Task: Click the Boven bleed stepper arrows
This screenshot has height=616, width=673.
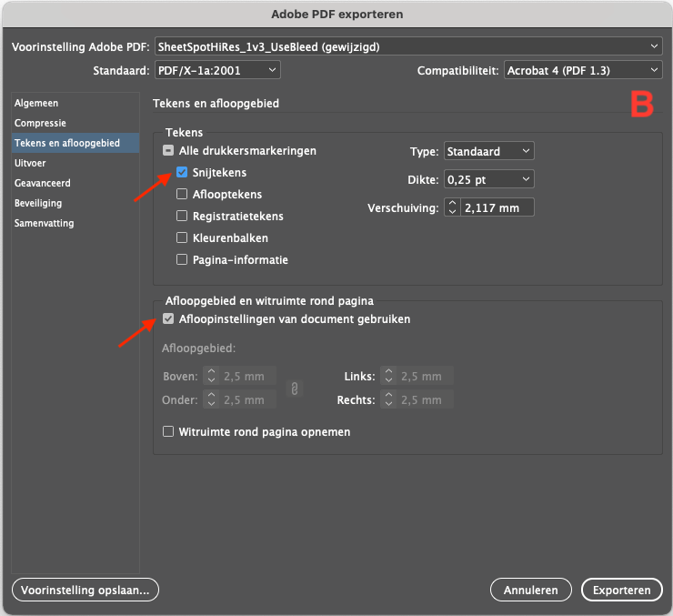Action: pos(211,377)
